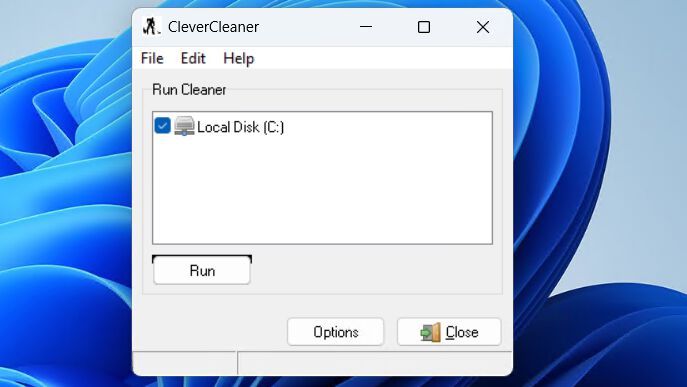Open the Help menu
This screenshot has width=687, height=387.
point(238,58)
